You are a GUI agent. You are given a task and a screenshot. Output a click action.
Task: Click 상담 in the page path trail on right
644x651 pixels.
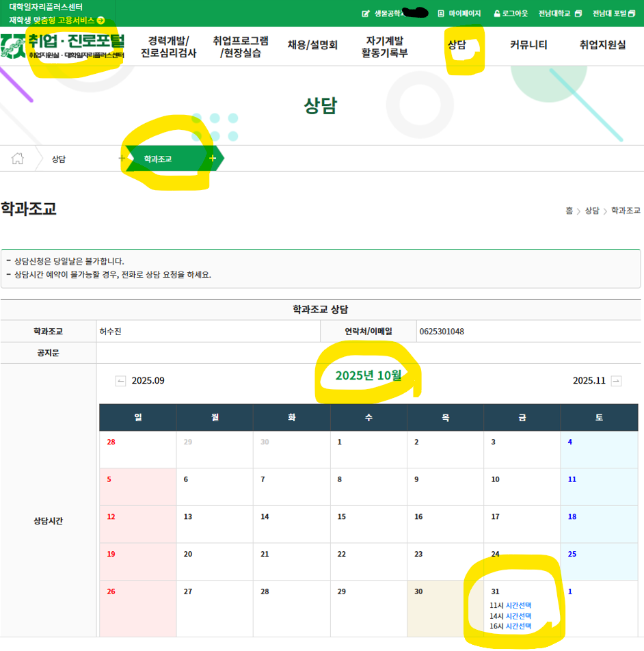click(x=591, y=211)
